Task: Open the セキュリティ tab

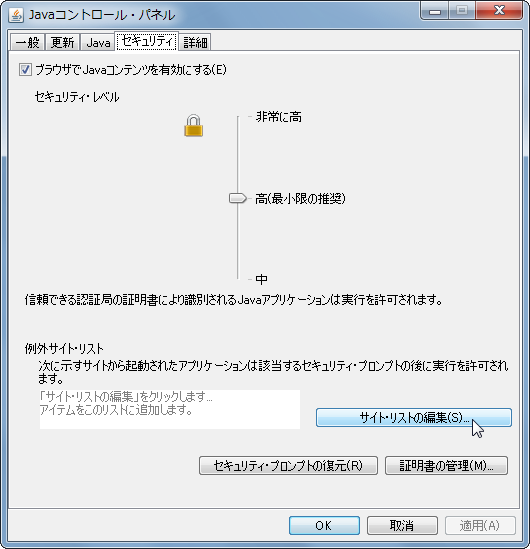Action: [x=147, y=41]
